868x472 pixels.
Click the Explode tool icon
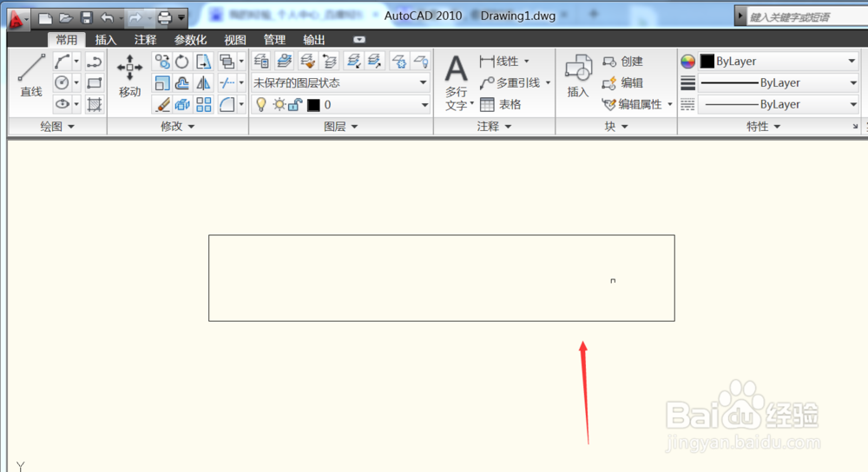coord(182,104)
